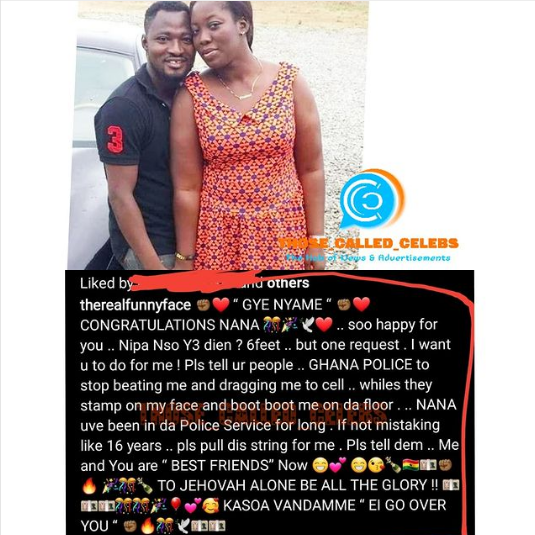Open the therealfunnyface username
The image size is (535, 535).
coord(135,305)
